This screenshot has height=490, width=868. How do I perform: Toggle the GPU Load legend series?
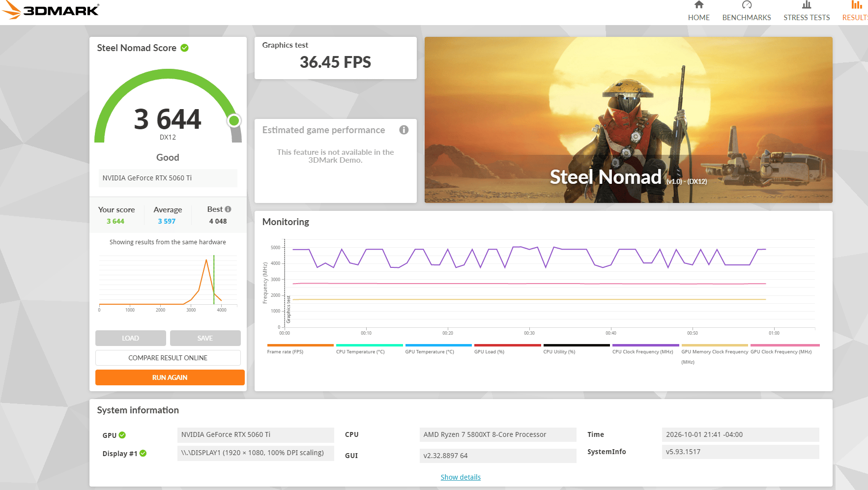point(507,349)
